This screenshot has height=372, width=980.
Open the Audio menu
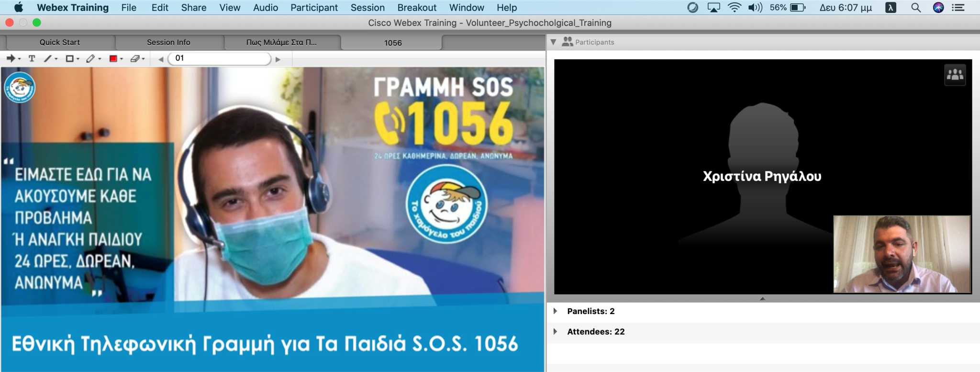point(266,8)
